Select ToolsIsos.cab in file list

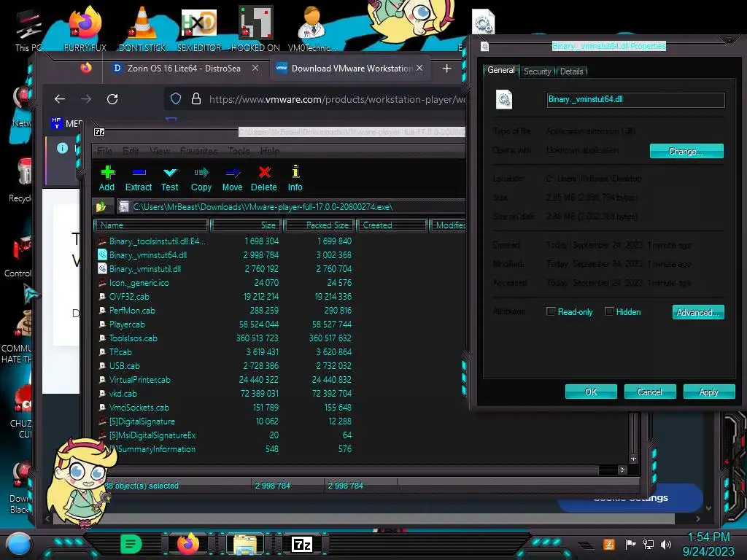(x=133, y=338)
